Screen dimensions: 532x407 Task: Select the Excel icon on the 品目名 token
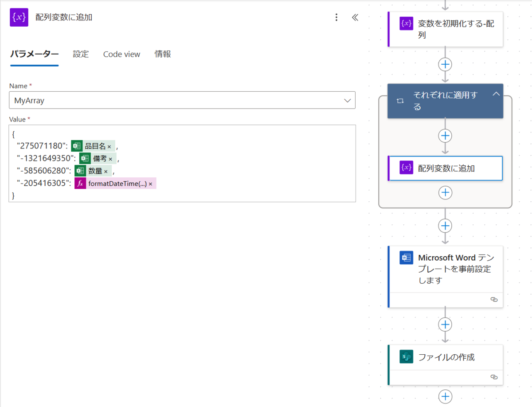pos(77,147)
